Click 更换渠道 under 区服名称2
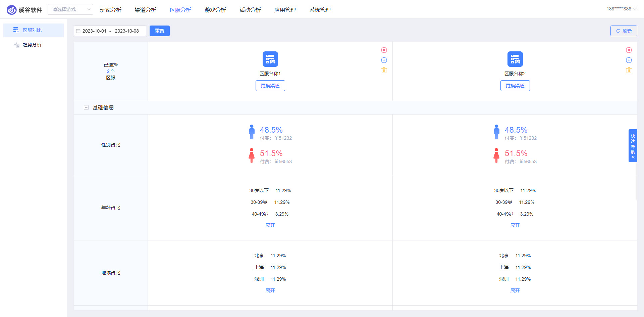 click(515, 86)
